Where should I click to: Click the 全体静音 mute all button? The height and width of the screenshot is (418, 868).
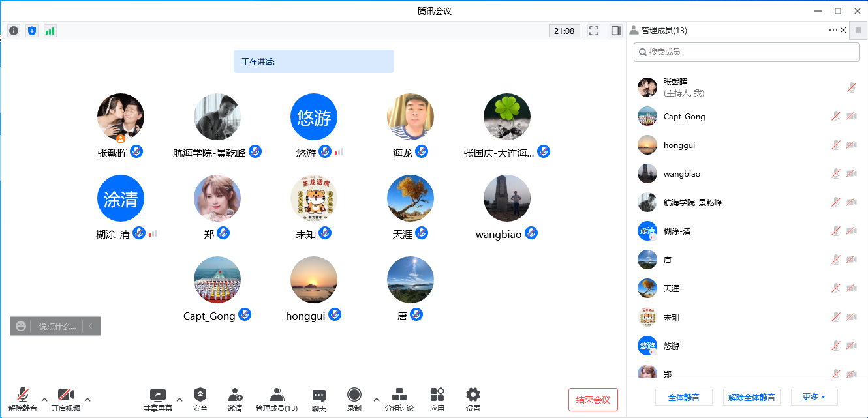pos(683,397)
